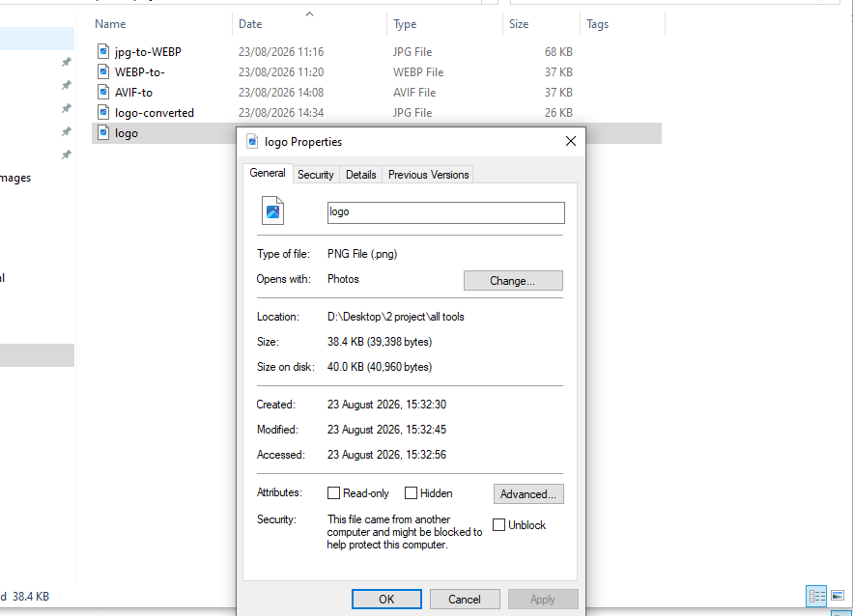This screenshot has height=616, width=853.
Task: Select the AVIF-to file name
Action: tap(134, 93)
